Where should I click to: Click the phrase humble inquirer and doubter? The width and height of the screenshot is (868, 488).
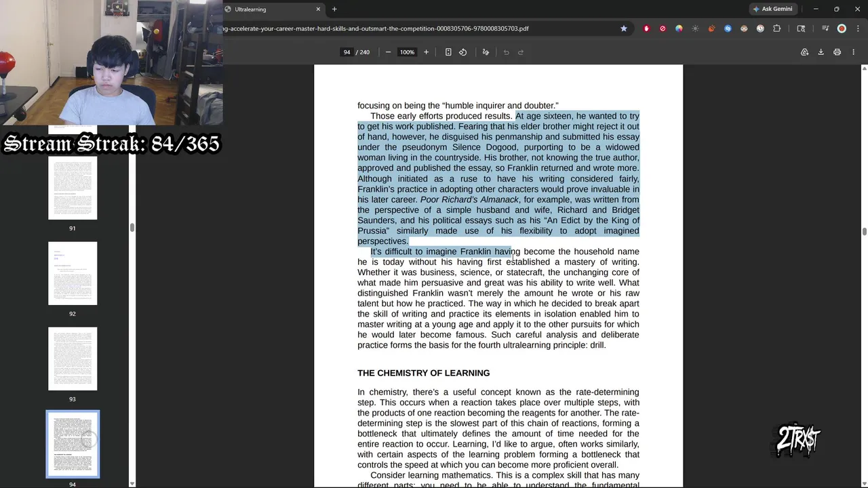tap(499, 106)
